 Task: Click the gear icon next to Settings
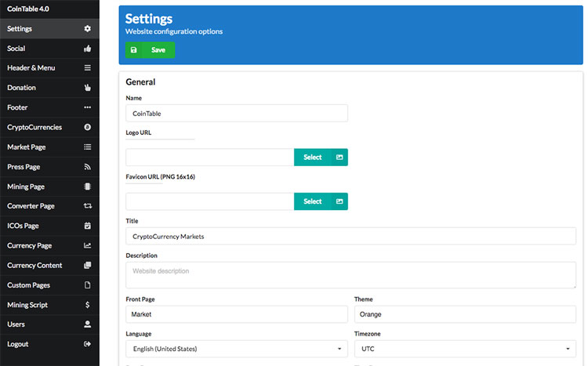(88, 29)
